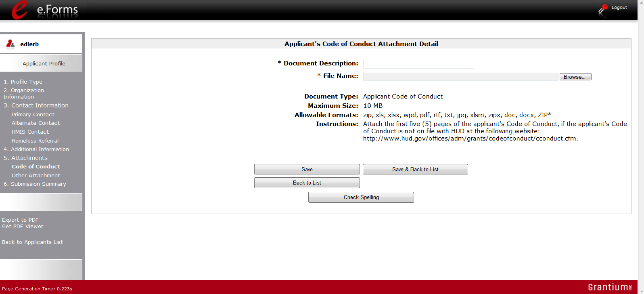
Task: Open the Alternate Contact page
Action: coord(36,123)
